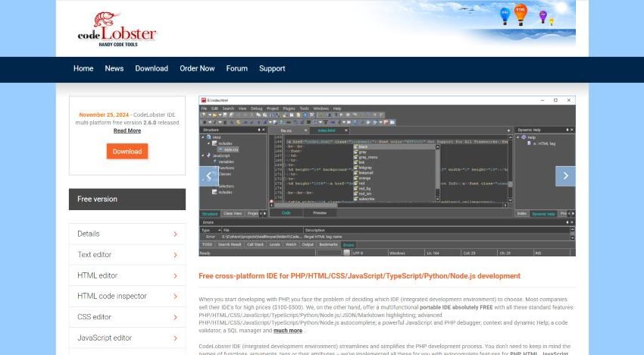Choose 'gray_menu' in the autocomplete list
The image size is (644, 355).
point(365,157)
